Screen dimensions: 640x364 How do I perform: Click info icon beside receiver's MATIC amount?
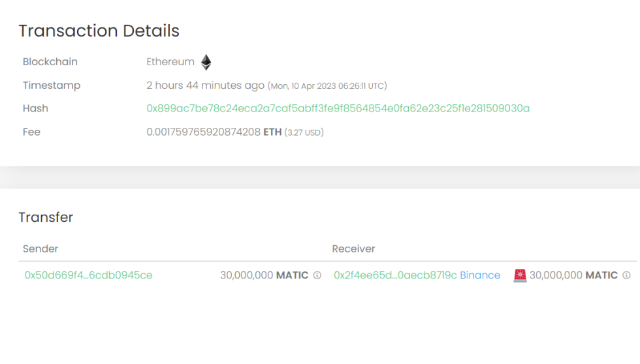[626, 275]
